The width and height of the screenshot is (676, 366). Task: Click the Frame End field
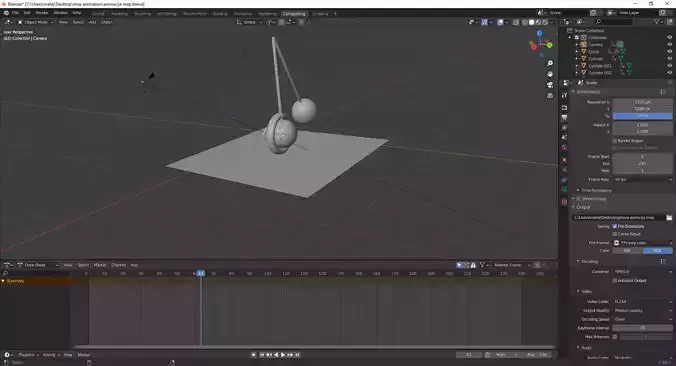(642, 163)
